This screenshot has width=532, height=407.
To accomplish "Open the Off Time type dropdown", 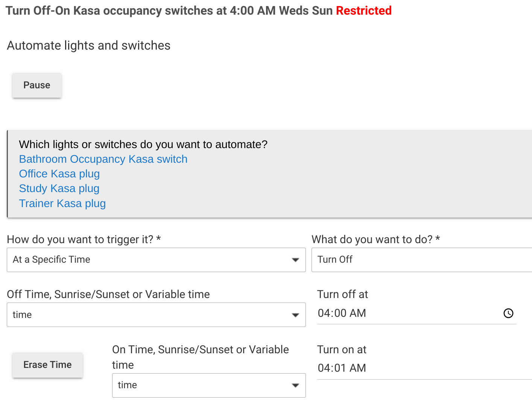I will pyautogui.click(x=156, y=315).
